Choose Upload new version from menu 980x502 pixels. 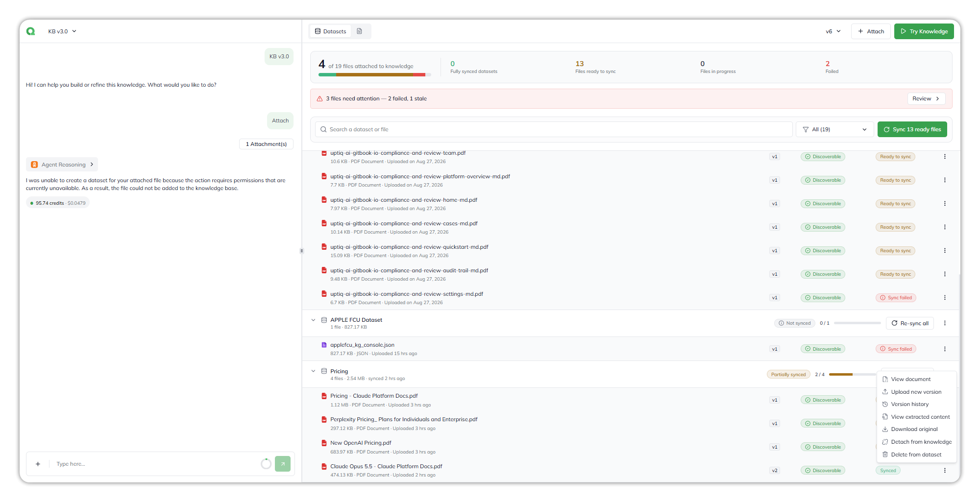[916, 392]
